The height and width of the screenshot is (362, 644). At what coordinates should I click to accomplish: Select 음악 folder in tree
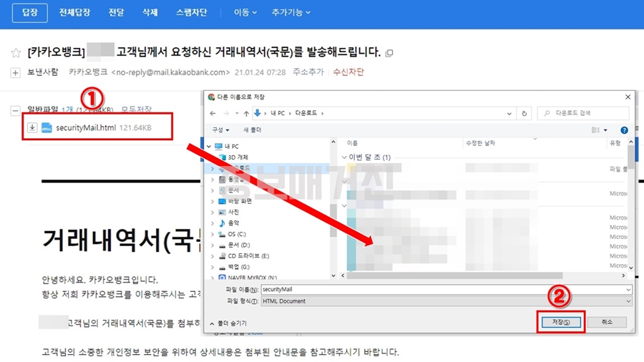(x=233, y=223)
